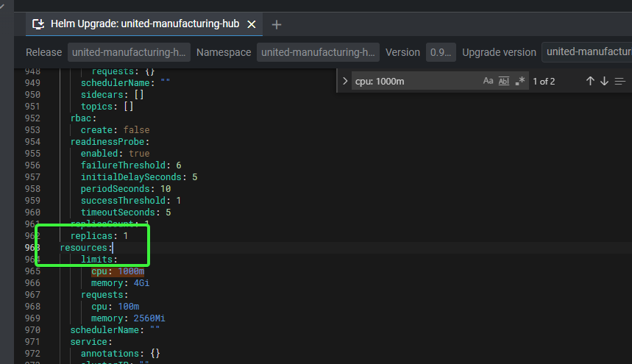Image resolution: width=632 pixels, height=364 pixels.
Task: Click the Helm Upgrade tab icon
Action: [x=39, y=24]
